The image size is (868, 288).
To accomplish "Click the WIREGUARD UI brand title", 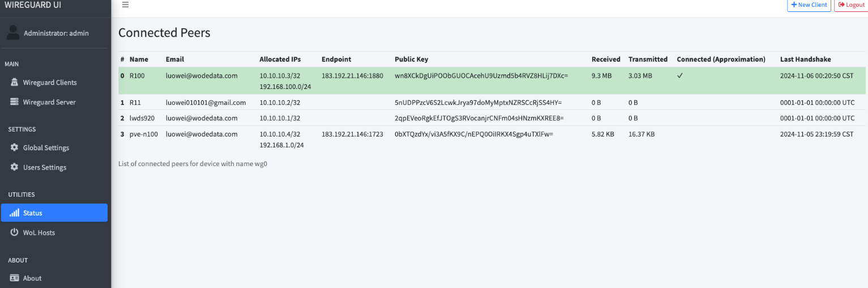I will click(x=33, y=5).
